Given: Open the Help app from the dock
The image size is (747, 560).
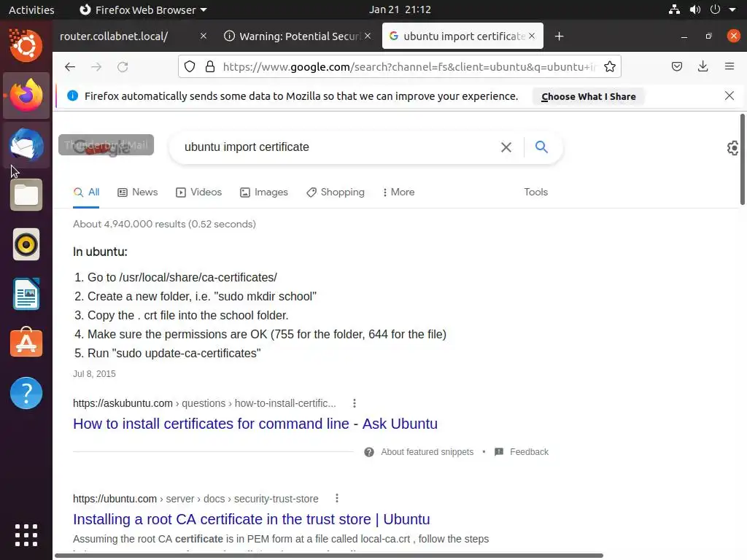Looking at the screenshot, I should click(x=26, y=393).
